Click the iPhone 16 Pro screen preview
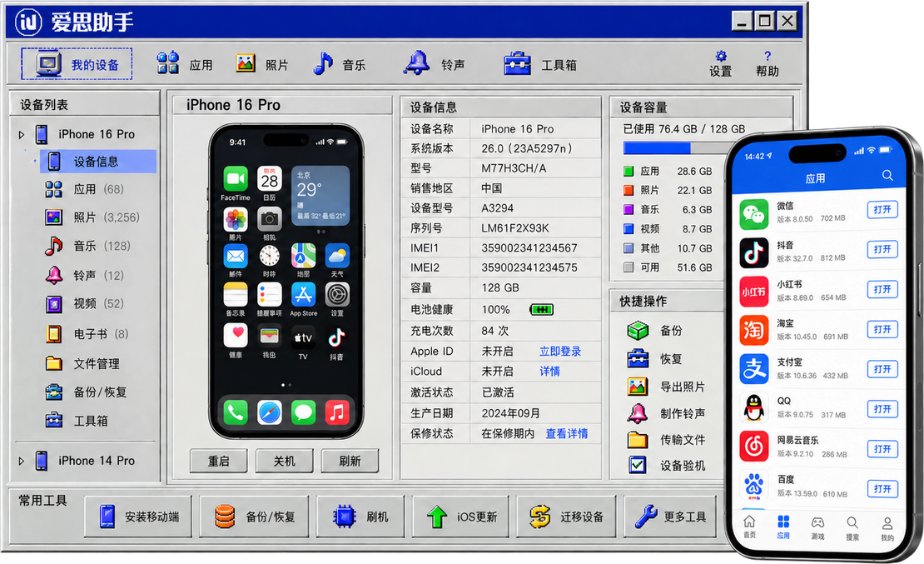 (x=286, y=281)
